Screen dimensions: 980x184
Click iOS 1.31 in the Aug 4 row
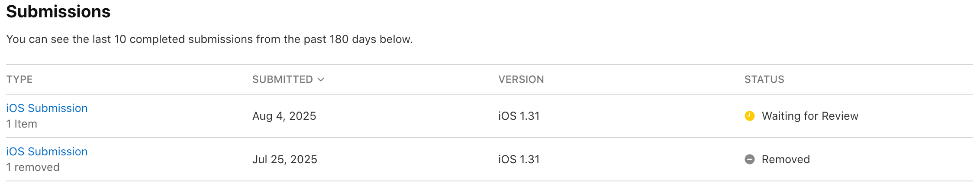click(519, 116)
